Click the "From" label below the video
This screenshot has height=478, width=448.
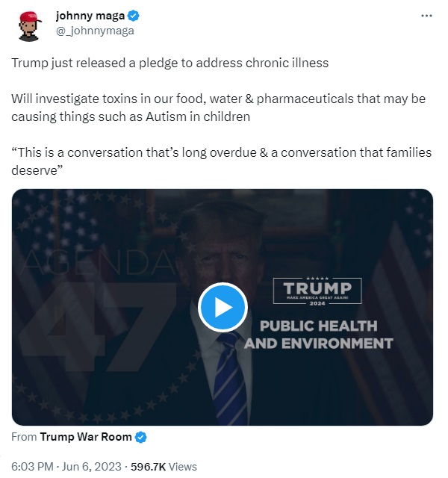click(x=24, y=437)
